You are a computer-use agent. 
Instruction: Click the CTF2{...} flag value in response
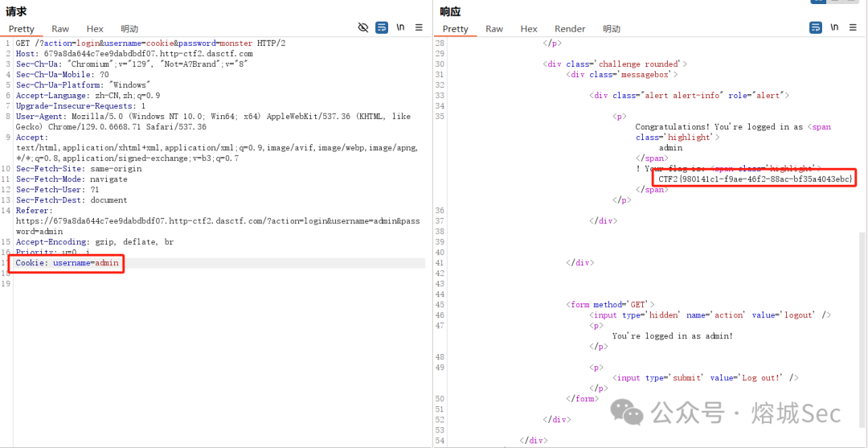point(755,179)
